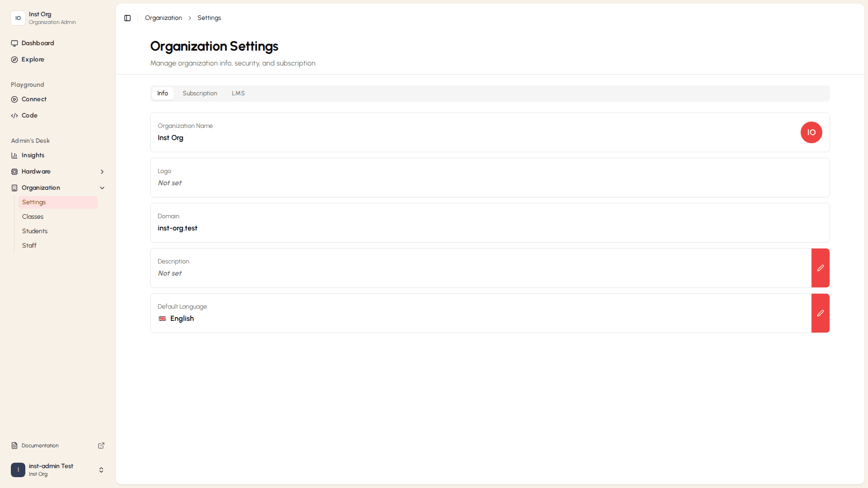This screenshot has height=488, width=868.
Task: Click the domain inst-org.test text
Action: pyautogui.click(x=178, y=228)
